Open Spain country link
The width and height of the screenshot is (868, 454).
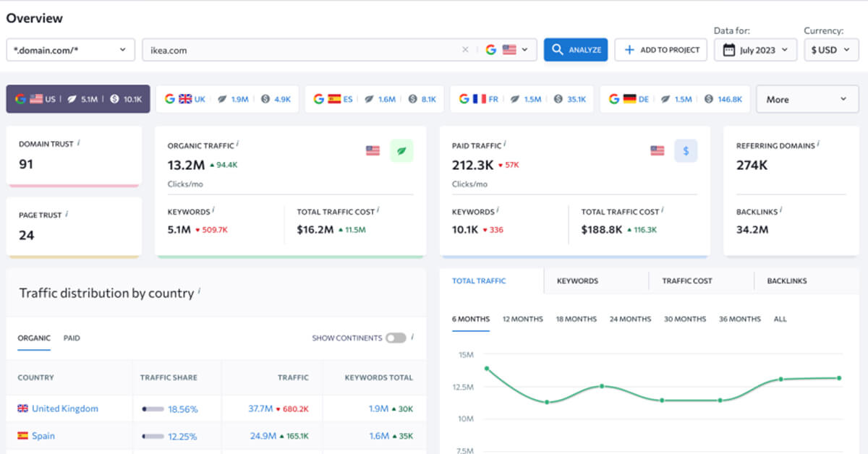43,436
